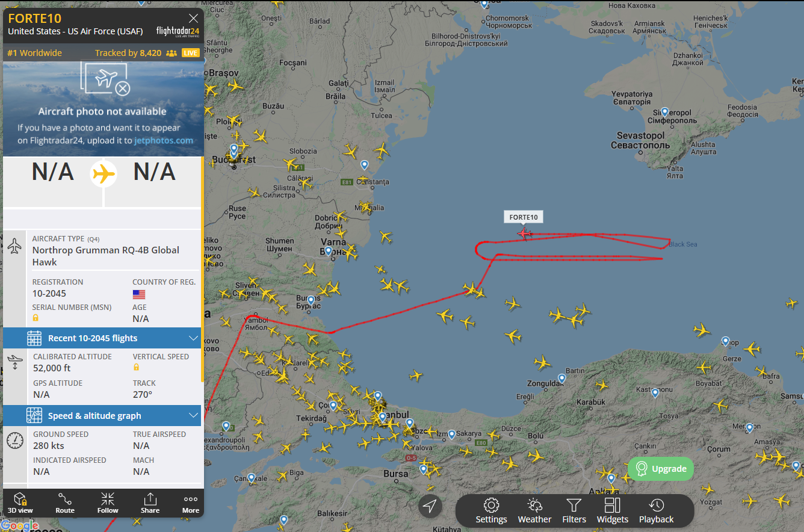
Task: Open the 3D view icon
Action: [x=20, y=503]
